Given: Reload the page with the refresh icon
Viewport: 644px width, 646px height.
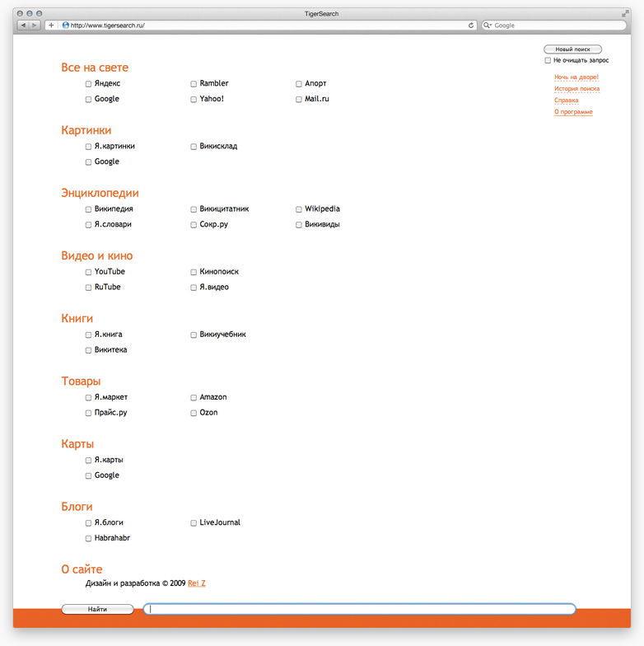Looking at the screenshot, I should coord(471,25).
